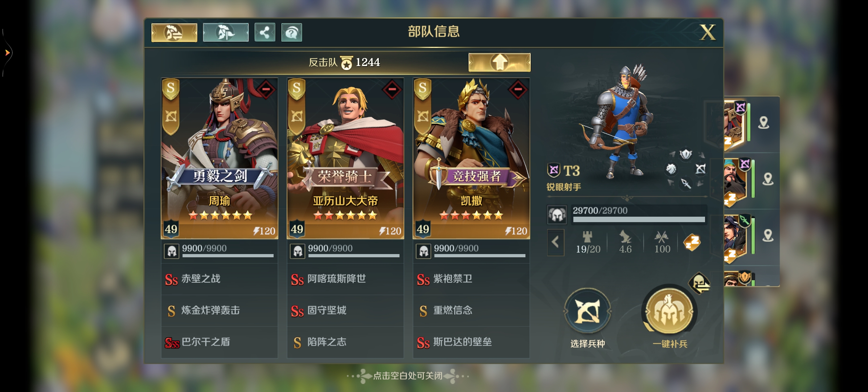Locate second troop with map pin icon

point(767,179)
